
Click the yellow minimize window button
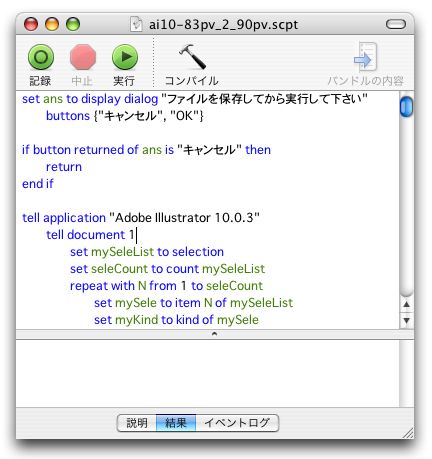tap(52, 24)
